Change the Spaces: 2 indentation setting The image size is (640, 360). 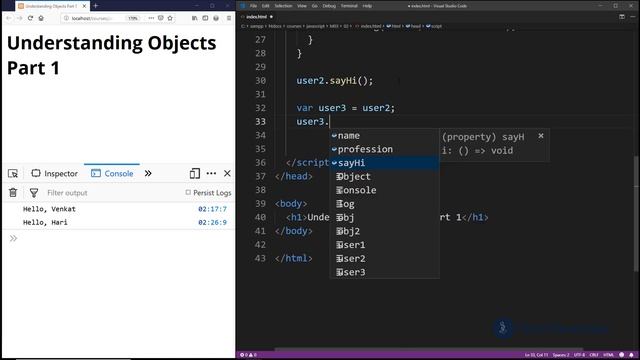561,355
